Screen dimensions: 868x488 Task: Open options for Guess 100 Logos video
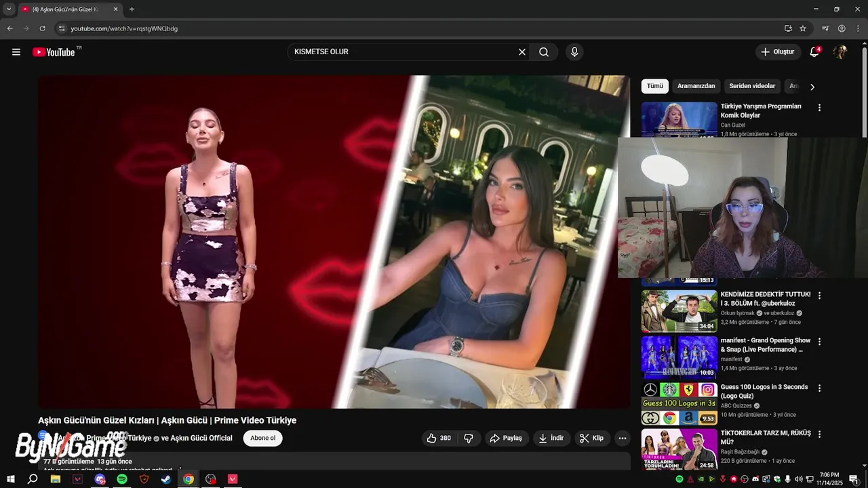pyautogui.click(x=819, y=388)
